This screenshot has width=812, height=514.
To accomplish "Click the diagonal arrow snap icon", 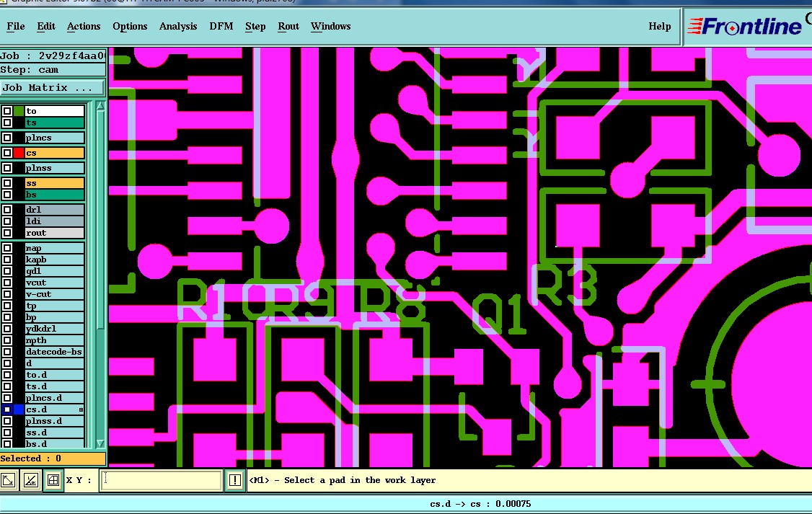I will (x=8, y=480).
